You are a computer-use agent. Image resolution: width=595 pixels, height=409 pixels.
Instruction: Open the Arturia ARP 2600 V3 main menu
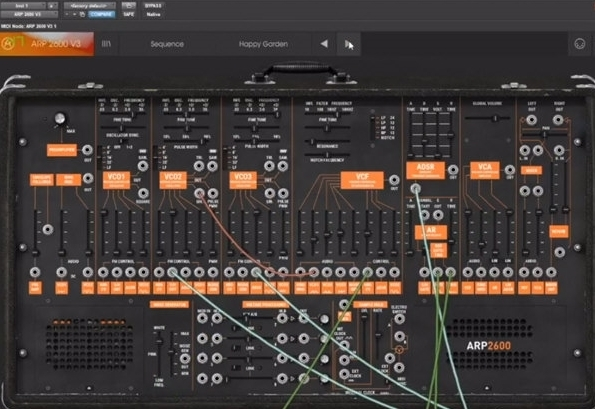pyautogui.click(x=47, y=44)
